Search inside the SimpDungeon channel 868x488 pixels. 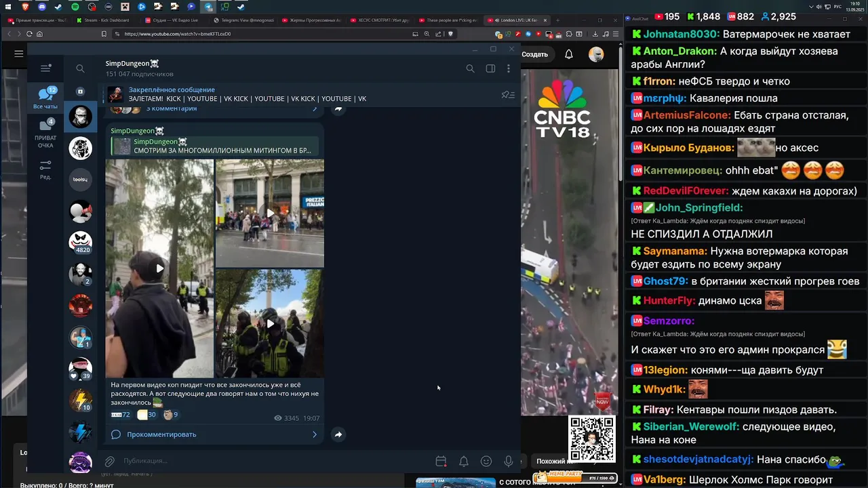click(470, 68)
